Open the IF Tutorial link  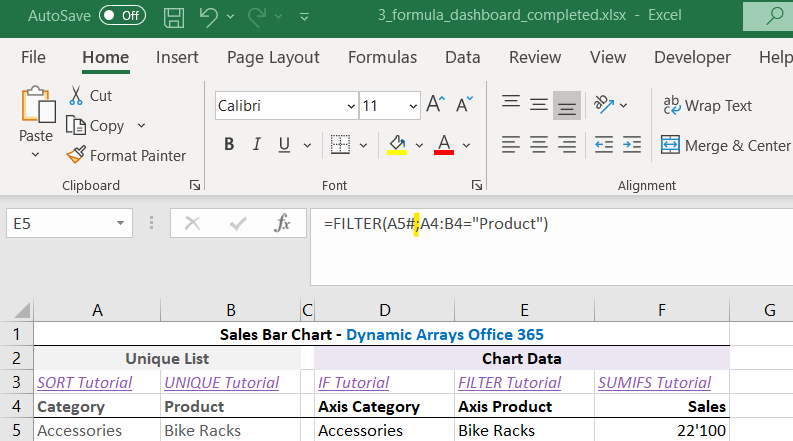coord(354,382)
